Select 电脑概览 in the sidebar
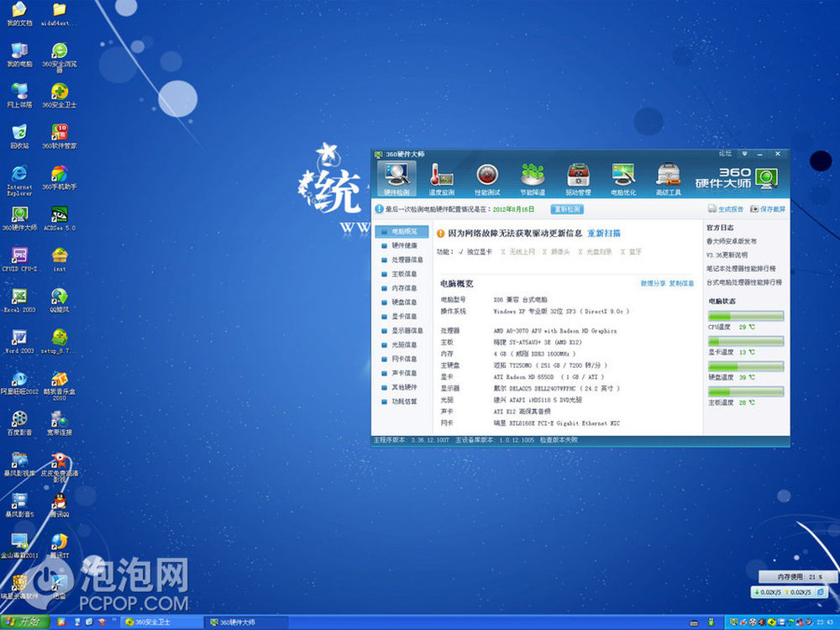Screen dimensions: 840x630 coord(402,232)
